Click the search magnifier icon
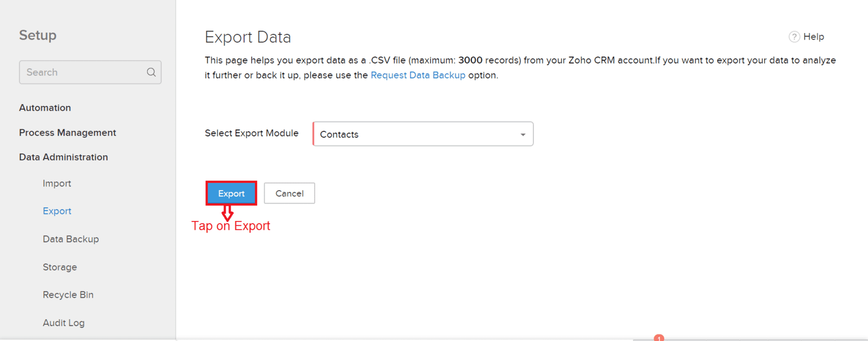Image resolution: width=868 pixels, height=341 pixels. tap(151, 72)
